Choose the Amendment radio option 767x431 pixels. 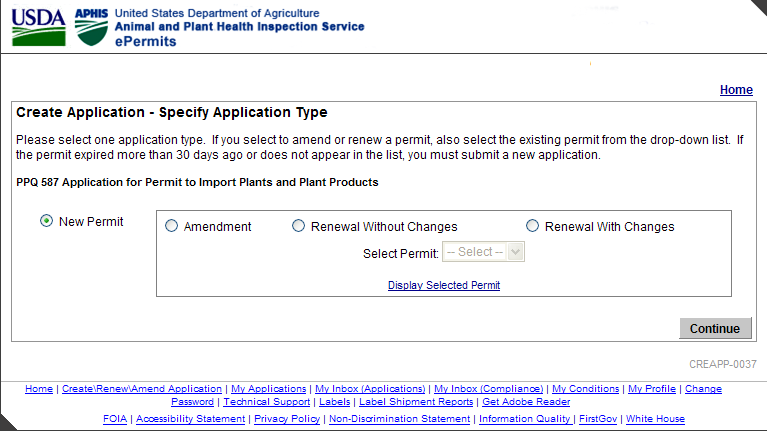(171, 226)
